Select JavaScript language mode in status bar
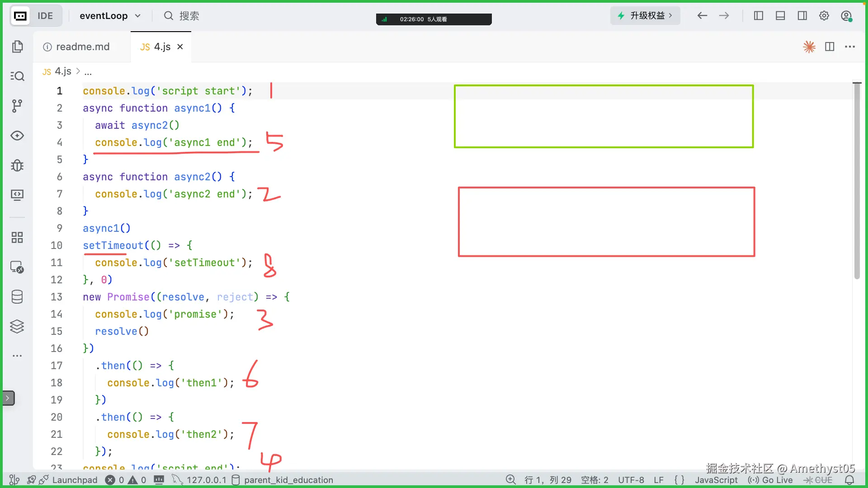The width and height of the screenshot is (868, 488). 716,480
